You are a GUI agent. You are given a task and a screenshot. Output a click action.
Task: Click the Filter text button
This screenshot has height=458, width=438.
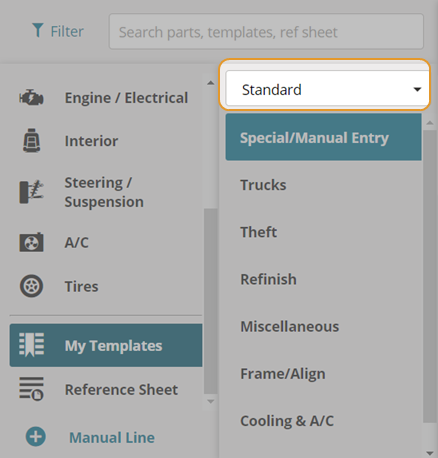[67, 31]
